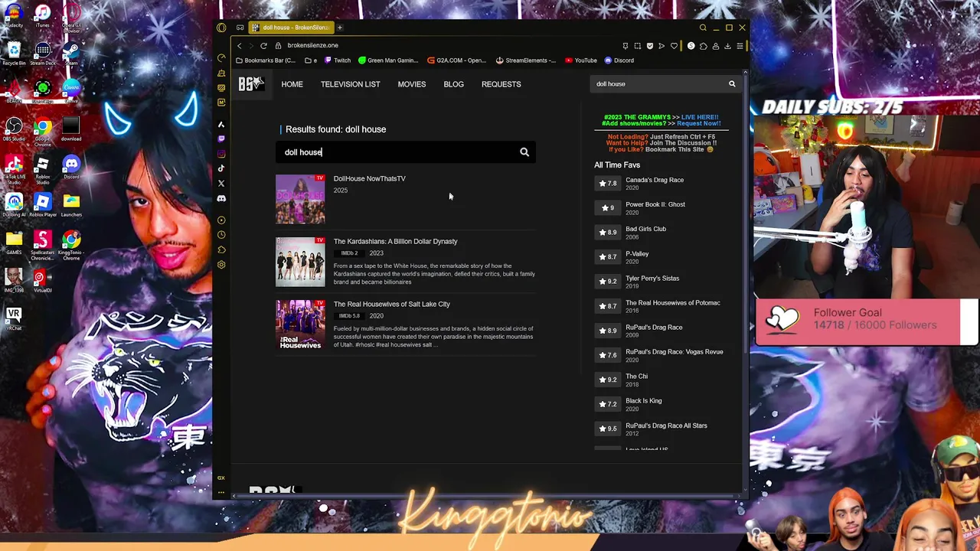The image size is (980, 551).
Task: Open the Easy Setup menu icon
Action: pyautogui.click(x=740, y=46)
